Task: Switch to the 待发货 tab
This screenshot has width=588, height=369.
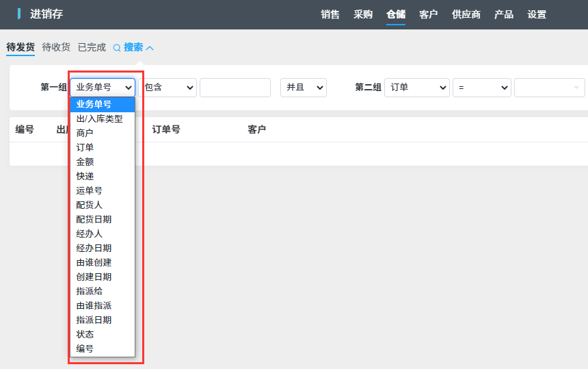Action: pyautogui.click(x=21, y=47)
